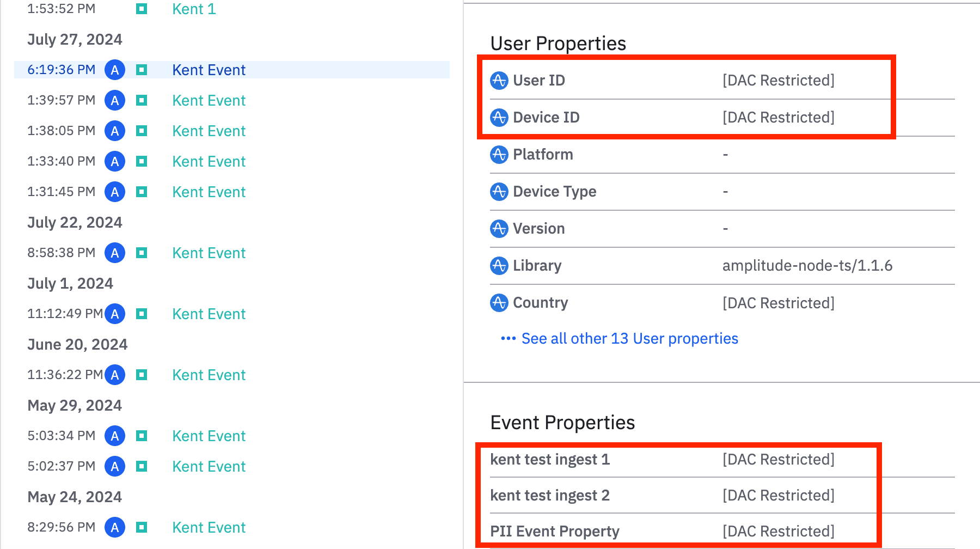Open Kent Event from 11:12:49 PM

[x=209, y=314]
